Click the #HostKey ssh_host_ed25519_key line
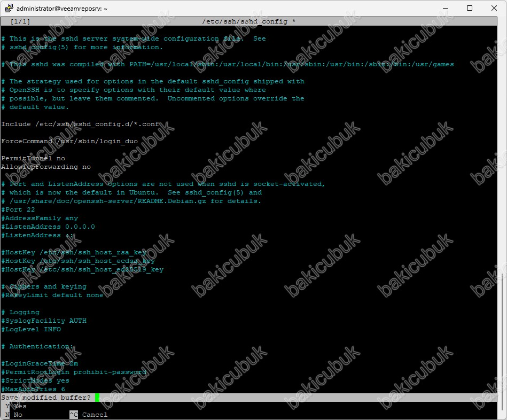507x420 pixels. (82, 269)
